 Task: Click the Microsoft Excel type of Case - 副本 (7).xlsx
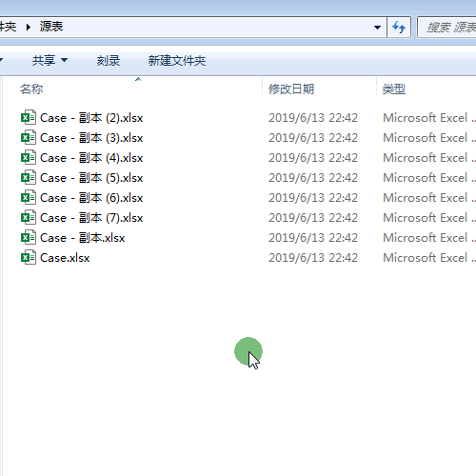[x=429, y=218]
